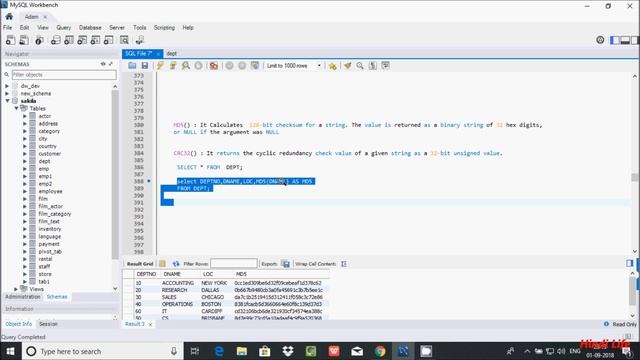Switch to the Session tab
The height and width of the screenshot is (360, 640).
(x=48, y=324)
